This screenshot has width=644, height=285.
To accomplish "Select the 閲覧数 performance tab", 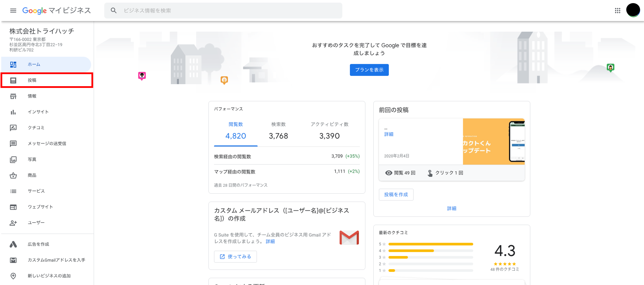I will point(236,131).
